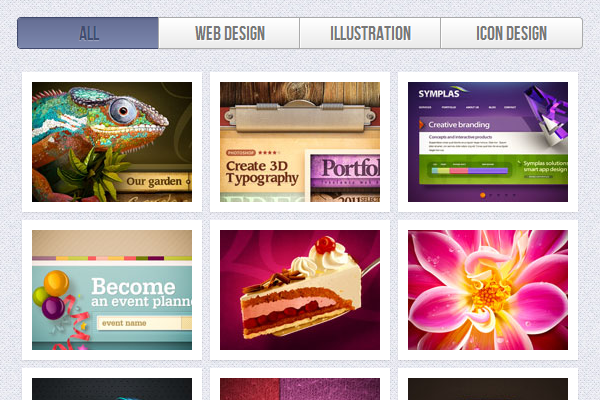Open the chameleon garden thumbnail
Viewport: 600px width, 400px height.
(112, 142)
